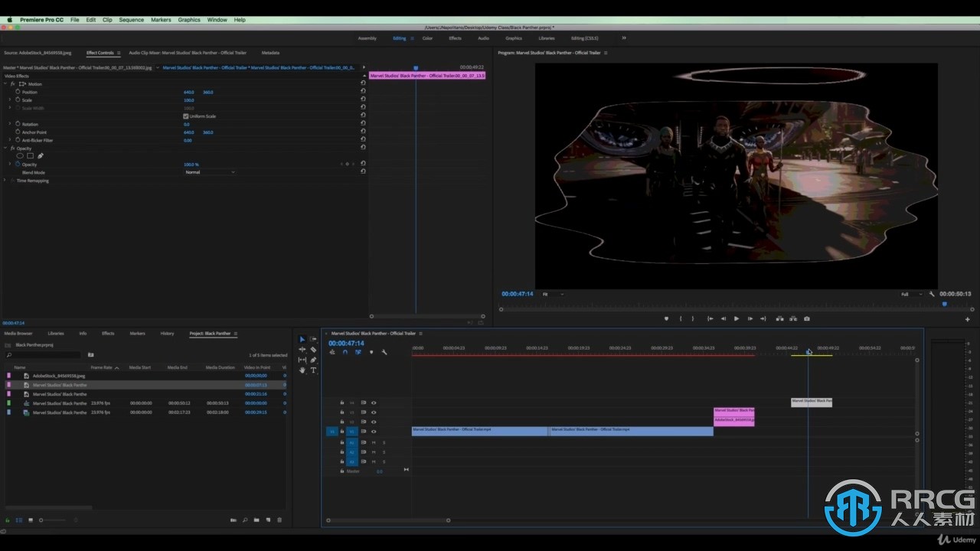Toggle V3 track output eye
980x551 pixels.
(x=374, y=412)
